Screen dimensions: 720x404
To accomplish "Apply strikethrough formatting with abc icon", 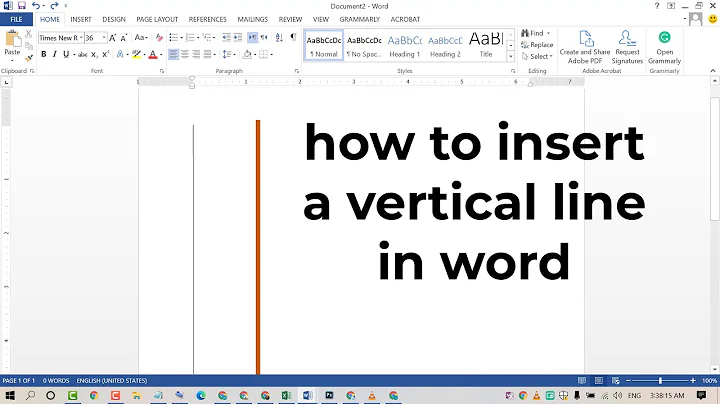I will 83,55.
